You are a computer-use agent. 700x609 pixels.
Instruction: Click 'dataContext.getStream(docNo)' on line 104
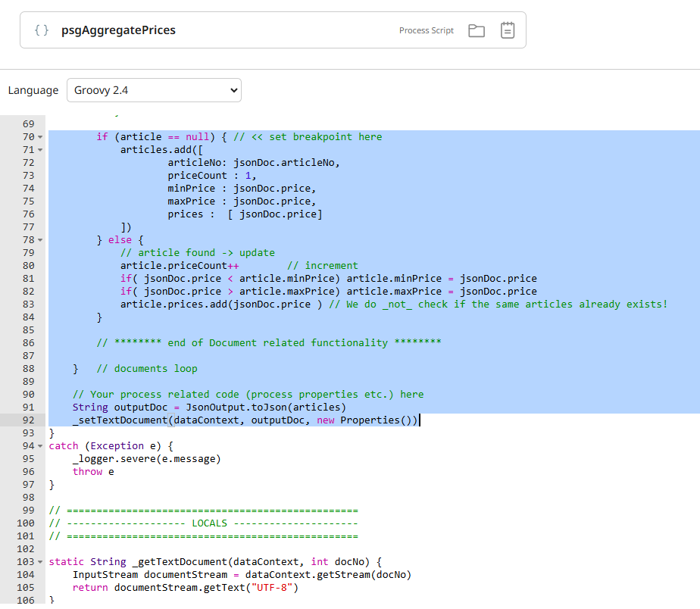tap(328, 575)
